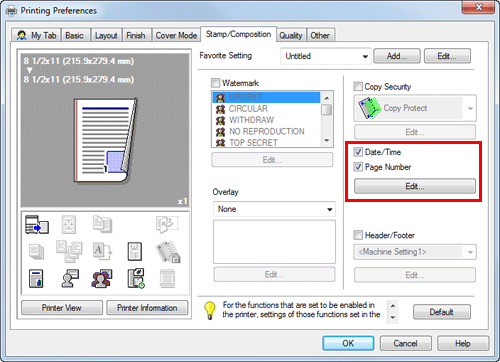Open the Favorite Setting dropdown
500x362 pixels.
tap(326, 56)
